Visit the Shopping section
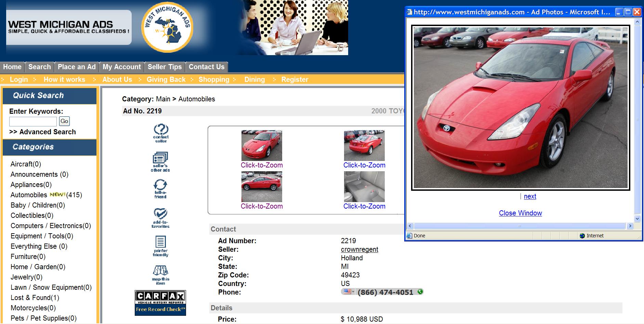This screenshot has height=324, width=644. tap(214, 79)
